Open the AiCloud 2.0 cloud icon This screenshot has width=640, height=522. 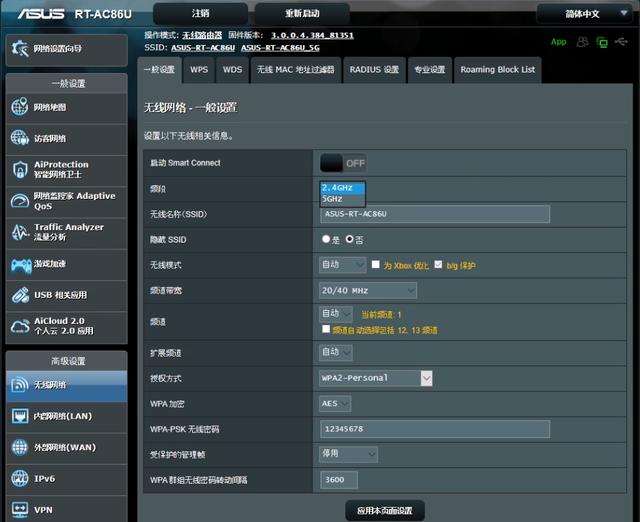tap(20, 327)
